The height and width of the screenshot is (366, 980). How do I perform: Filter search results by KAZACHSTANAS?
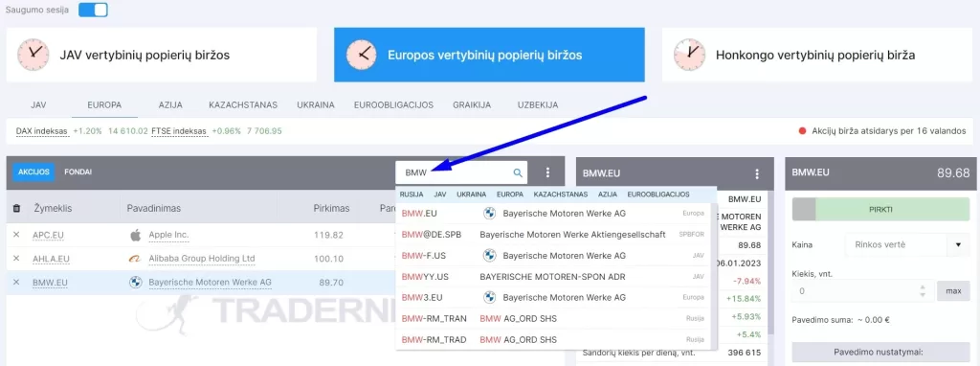point(561,194)
